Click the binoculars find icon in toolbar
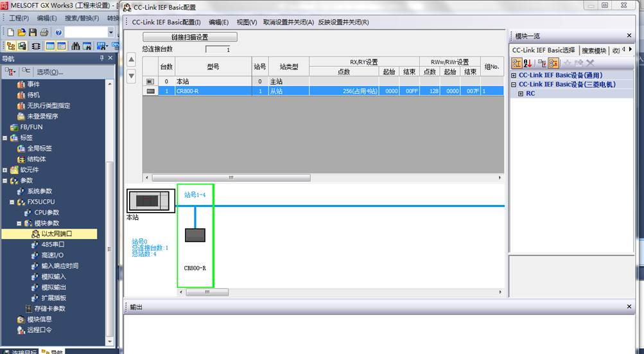This screenshot has width=644, height=354. [x=76, y=46]
